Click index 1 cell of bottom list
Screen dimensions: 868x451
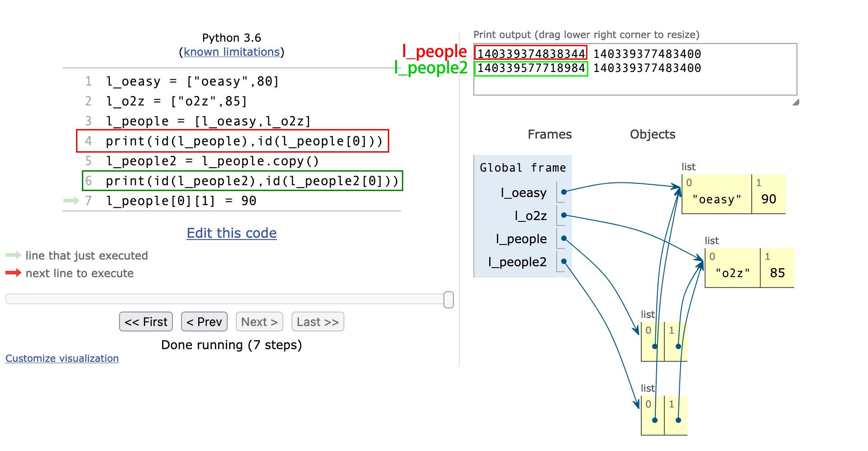click(x=676, y=415)
